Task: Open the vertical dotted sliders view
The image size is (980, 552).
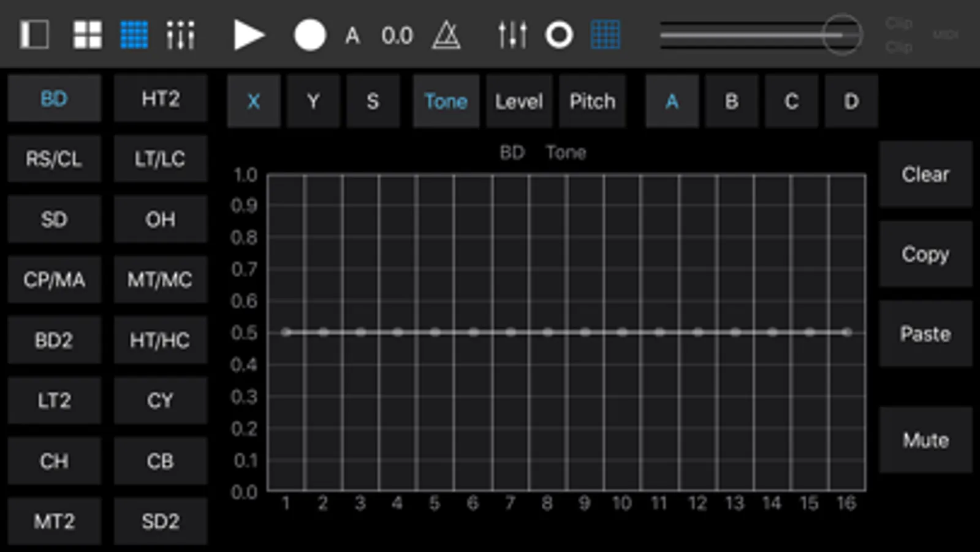Action: pos(181,34)
